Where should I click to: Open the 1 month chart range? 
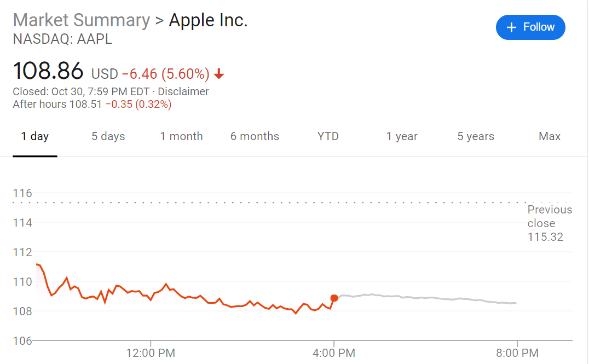181,136
